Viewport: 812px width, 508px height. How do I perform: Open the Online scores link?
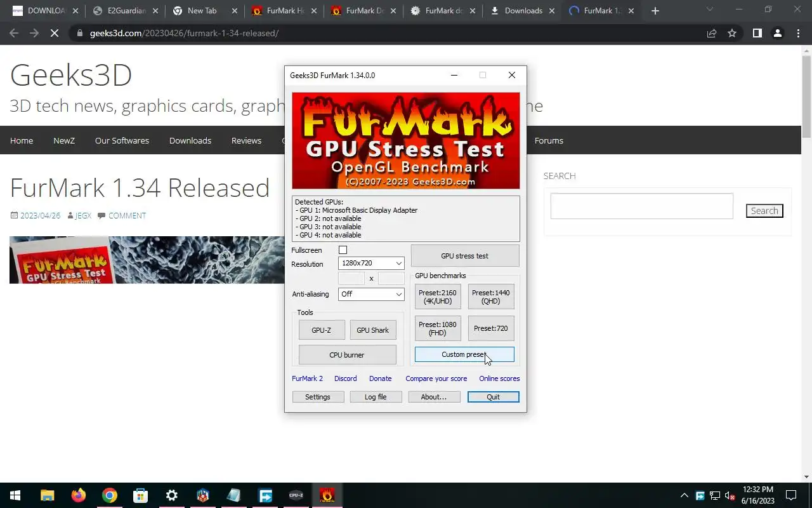click(499, 378)
